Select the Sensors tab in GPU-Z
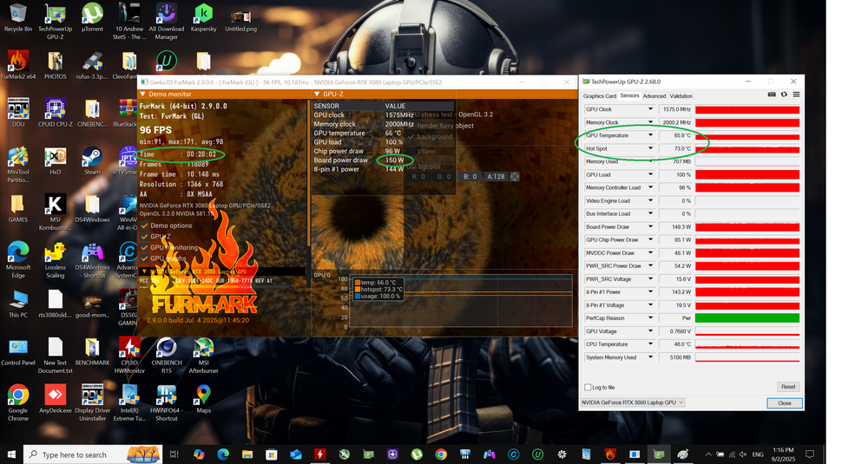 (x=629, y=95)
